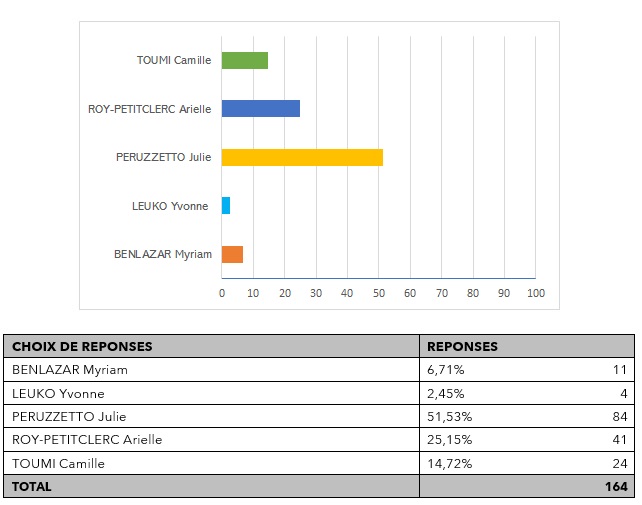The image size is (642, 505).
Task: Select the blue ROY-PETITCLERC Arielle bar
Action: pos(260,109)
